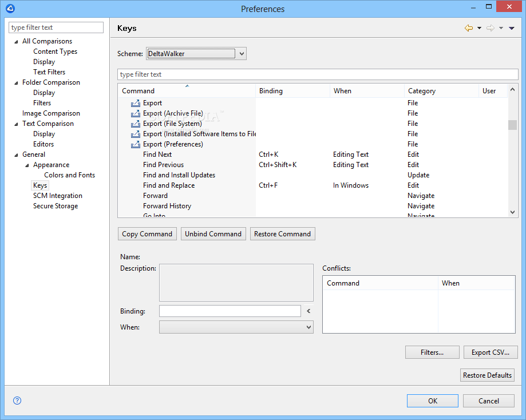The width and height of the screenshot is (526, 420).
Task: Collapse the Appearance tree node
Action: click(27, 165)
